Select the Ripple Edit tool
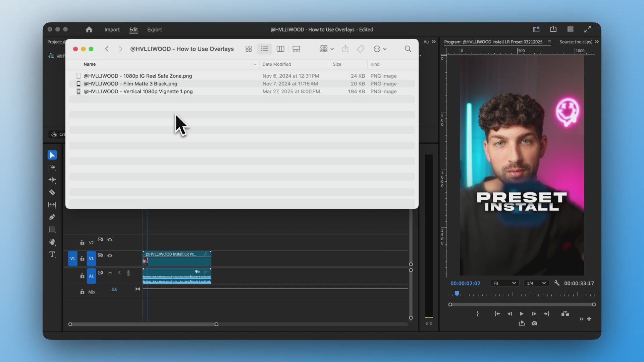 coord(52,180)
